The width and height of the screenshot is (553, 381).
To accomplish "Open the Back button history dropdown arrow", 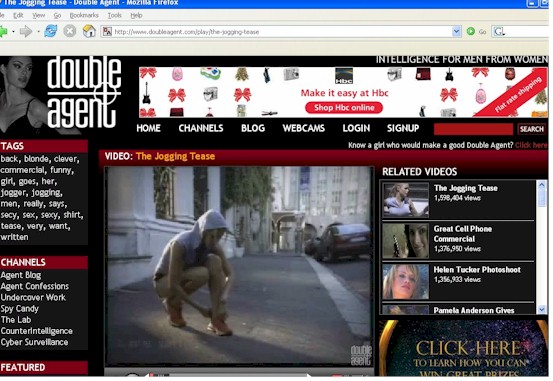I will pyautogui.click(x=13, y=32).
